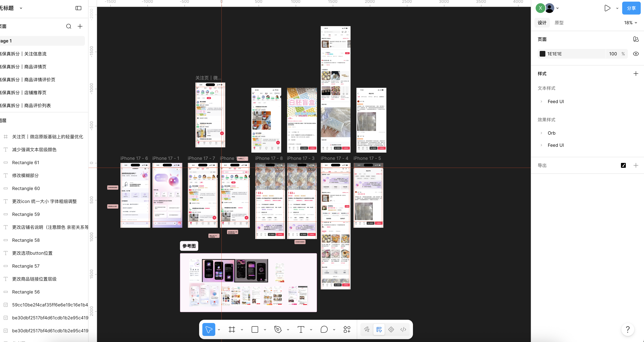Search pages with magnifier icon

point(69,26)
